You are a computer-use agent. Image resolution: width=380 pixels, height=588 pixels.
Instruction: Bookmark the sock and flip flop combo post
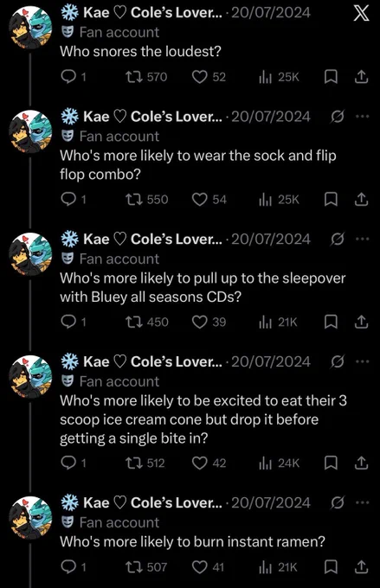tap(331, 200)
